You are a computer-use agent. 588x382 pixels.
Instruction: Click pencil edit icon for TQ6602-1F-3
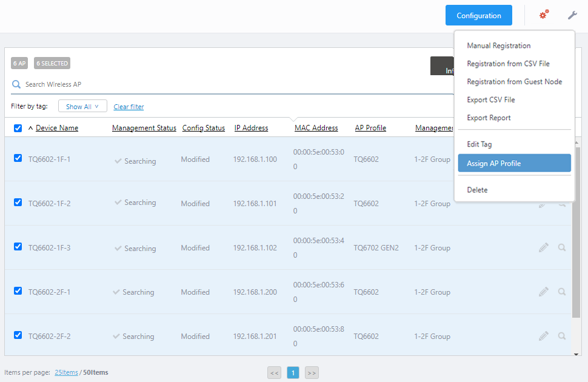tap(544, 247)
